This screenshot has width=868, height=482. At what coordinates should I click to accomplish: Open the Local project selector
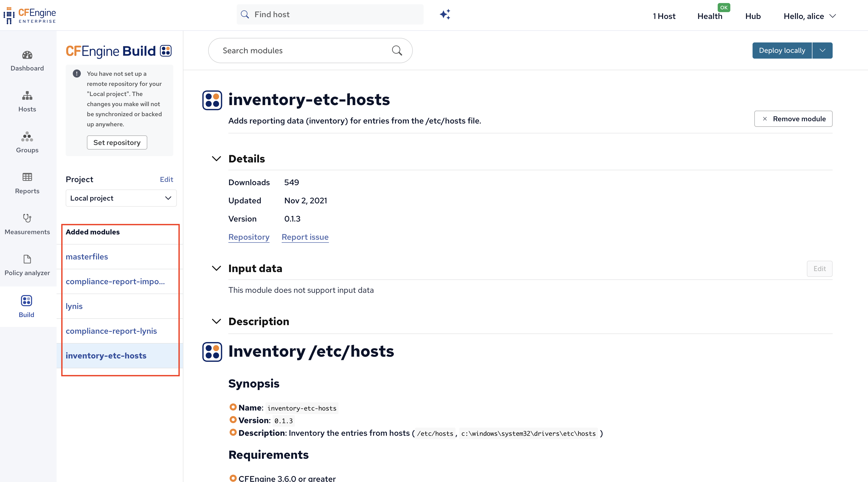click(x=121, y=198)
